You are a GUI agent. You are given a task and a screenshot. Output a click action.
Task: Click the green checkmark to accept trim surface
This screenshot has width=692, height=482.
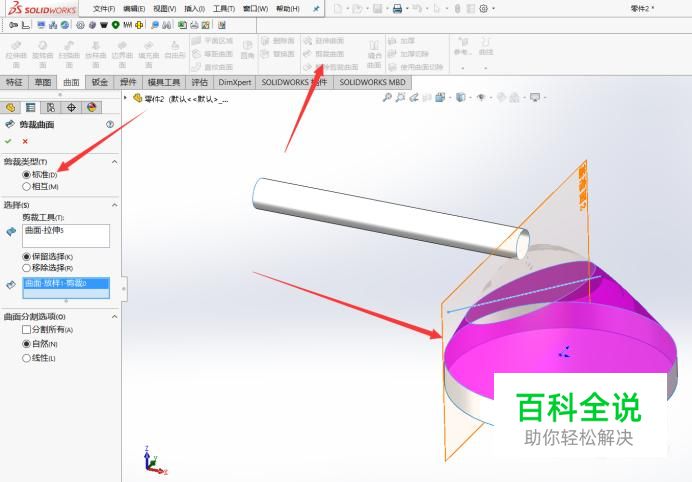[x=8, y=141]
